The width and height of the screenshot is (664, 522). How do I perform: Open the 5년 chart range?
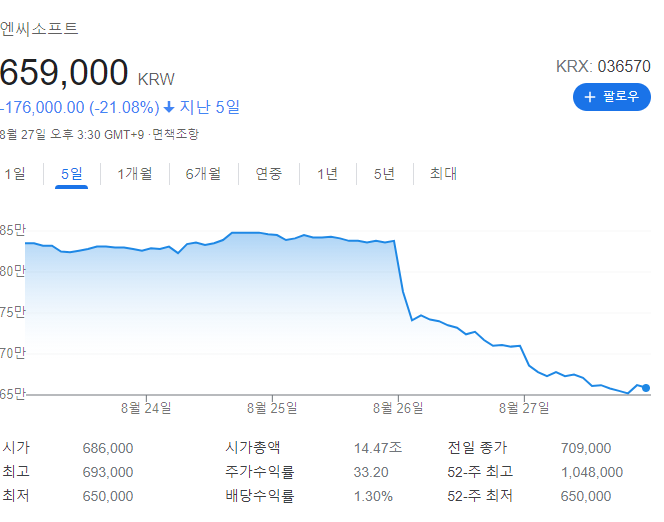pyautogui.click(x=384, y=174)
